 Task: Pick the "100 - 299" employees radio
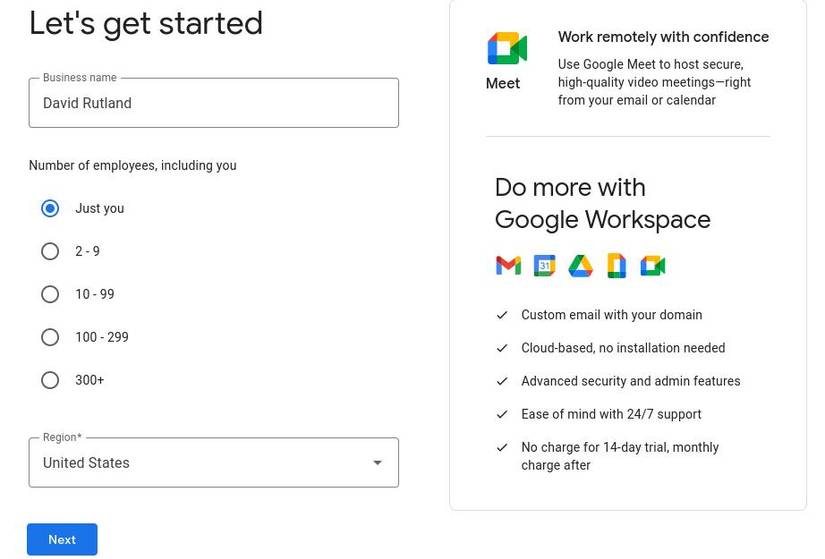pos(50,337)
